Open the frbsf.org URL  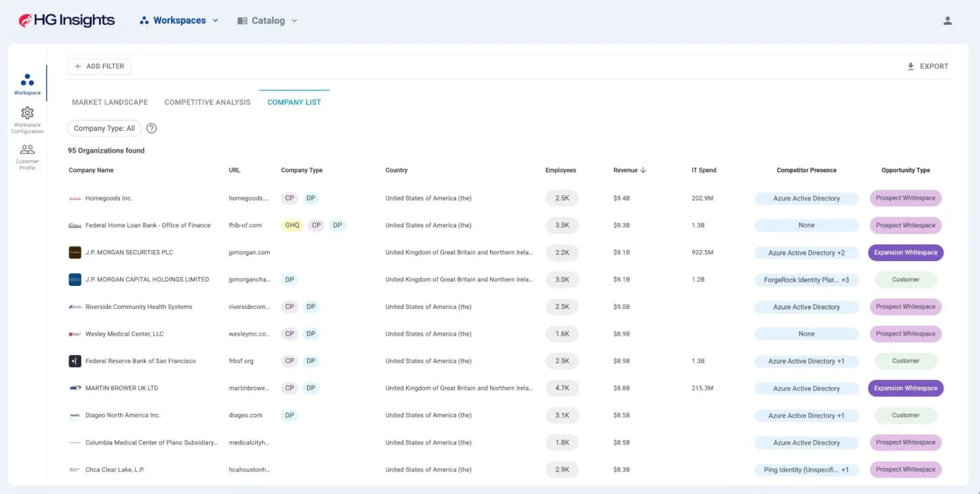coord(241,361)
